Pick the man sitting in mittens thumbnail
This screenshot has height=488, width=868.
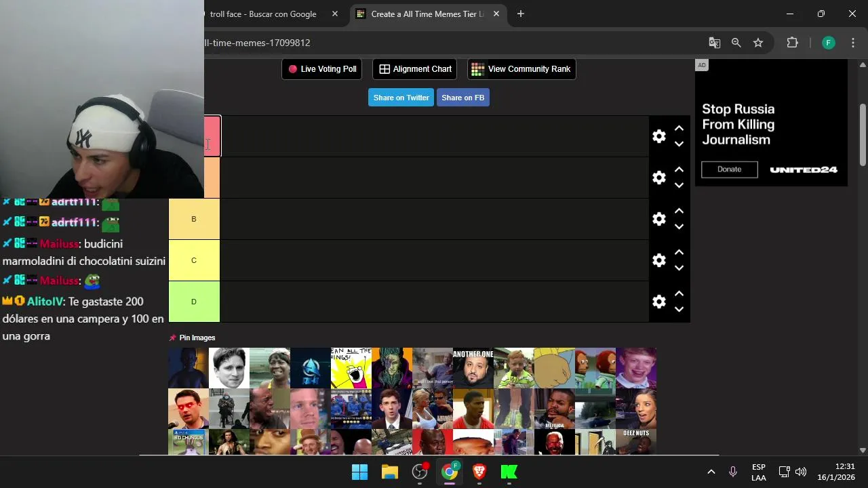pos(229,409)
